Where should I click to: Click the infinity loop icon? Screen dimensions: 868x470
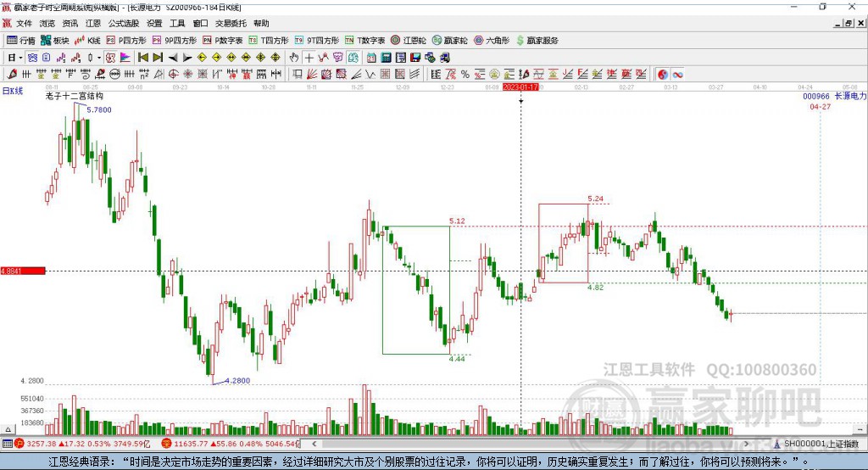(x=677, y=75)
